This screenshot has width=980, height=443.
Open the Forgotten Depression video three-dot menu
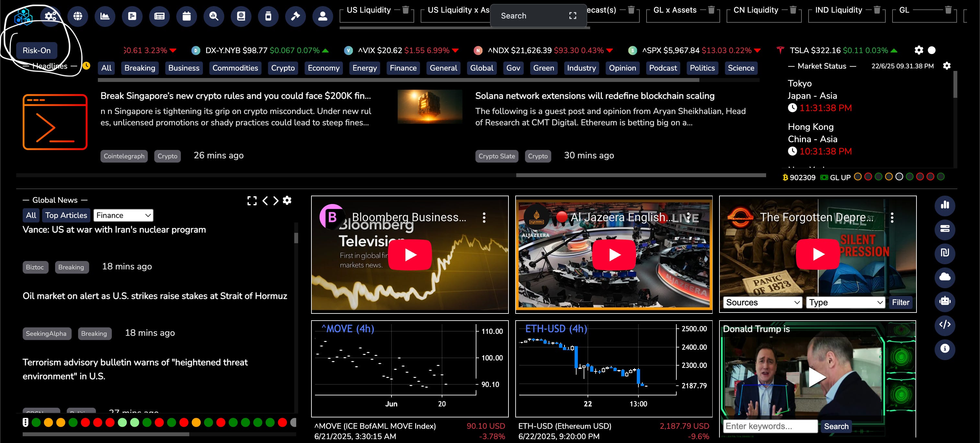(892, 218)
